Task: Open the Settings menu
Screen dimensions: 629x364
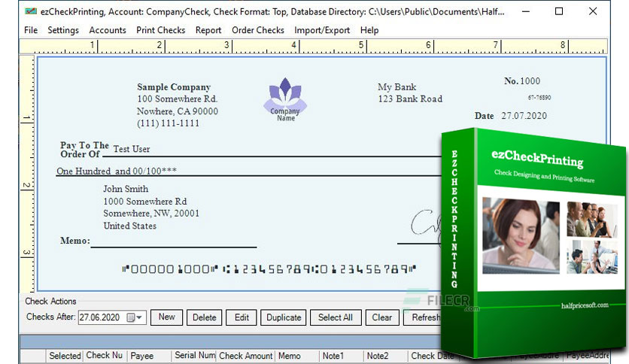Action: coord(63,30)
